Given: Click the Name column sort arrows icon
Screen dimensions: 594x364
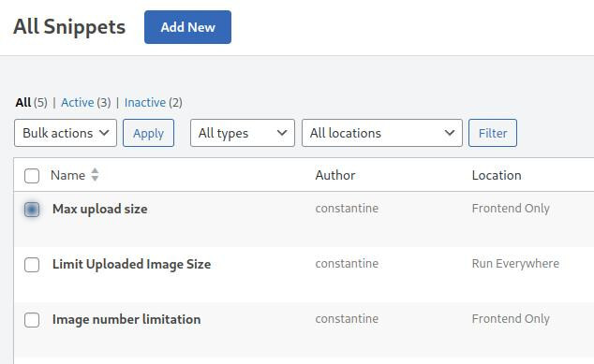Looking at the screenshot, I should point(95,175).
